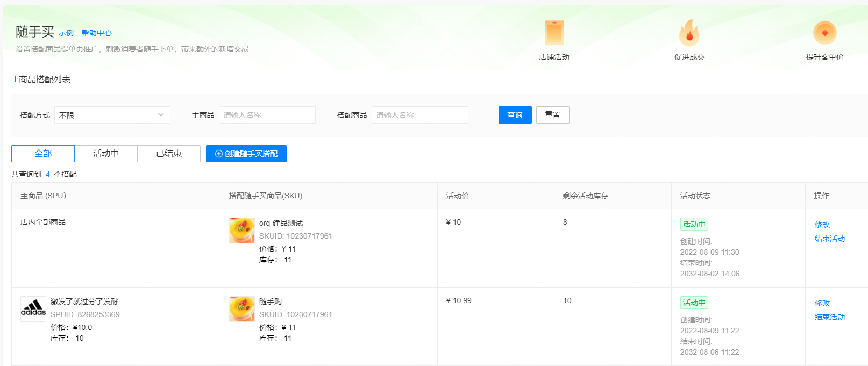Switch to the 全部 tab
The image size is (868, 366).
(x=43, y=154)
